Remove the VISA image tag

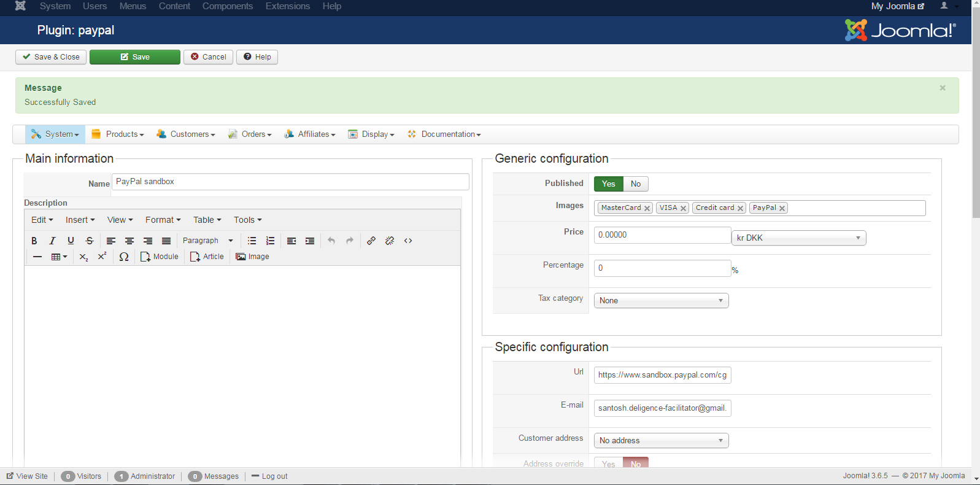pos(683,209)
